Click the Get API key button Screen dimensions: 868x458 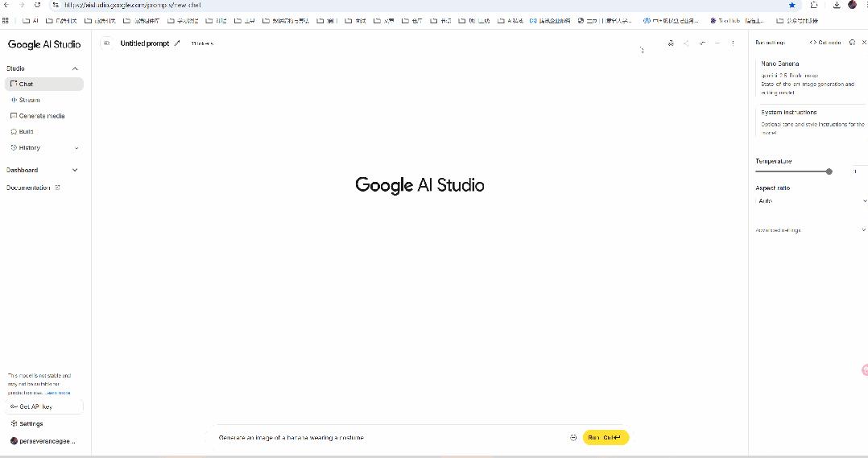click(x=44, y=406)
